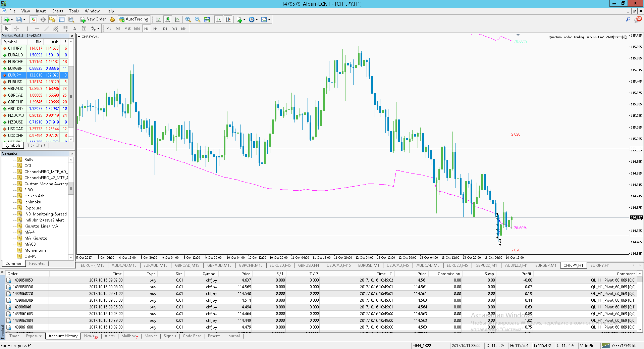Open MetaEditor from the toolbar
The image size is (644, 349).
point(112,19)
